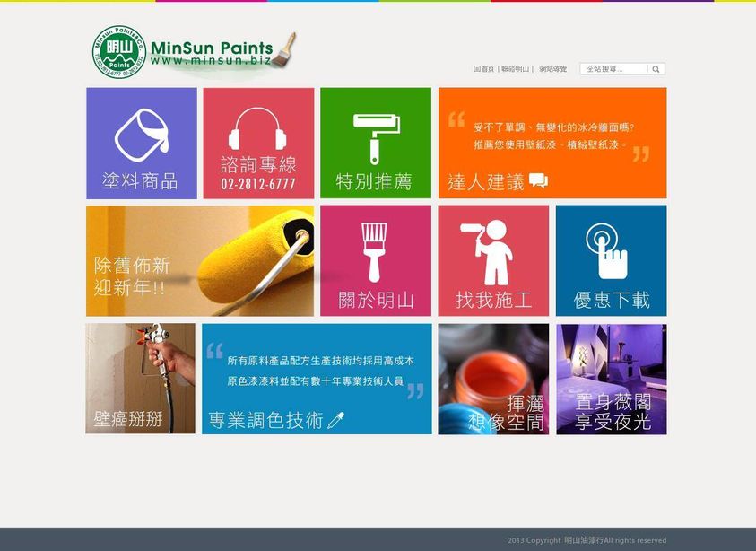Screen dimensions: 756x551
Task: Focus the 全站搜尋 search field
Action: 613,69
